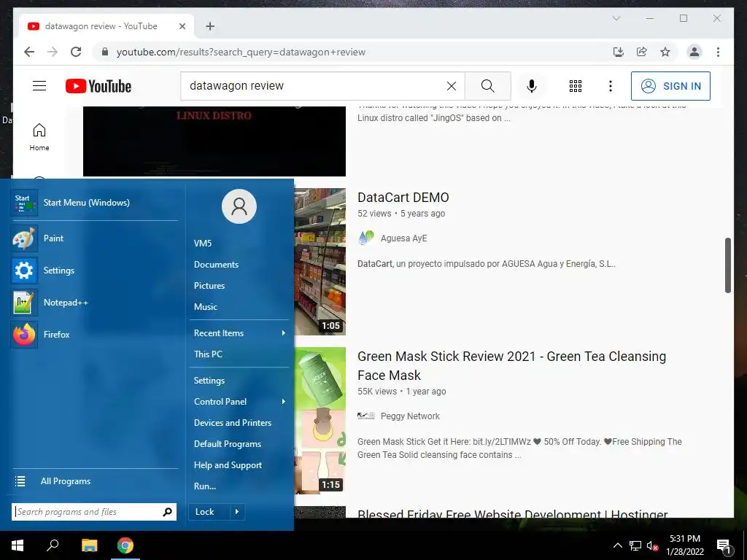Launch Paint from the Start menu
The image size is (747, 560).
95,238
